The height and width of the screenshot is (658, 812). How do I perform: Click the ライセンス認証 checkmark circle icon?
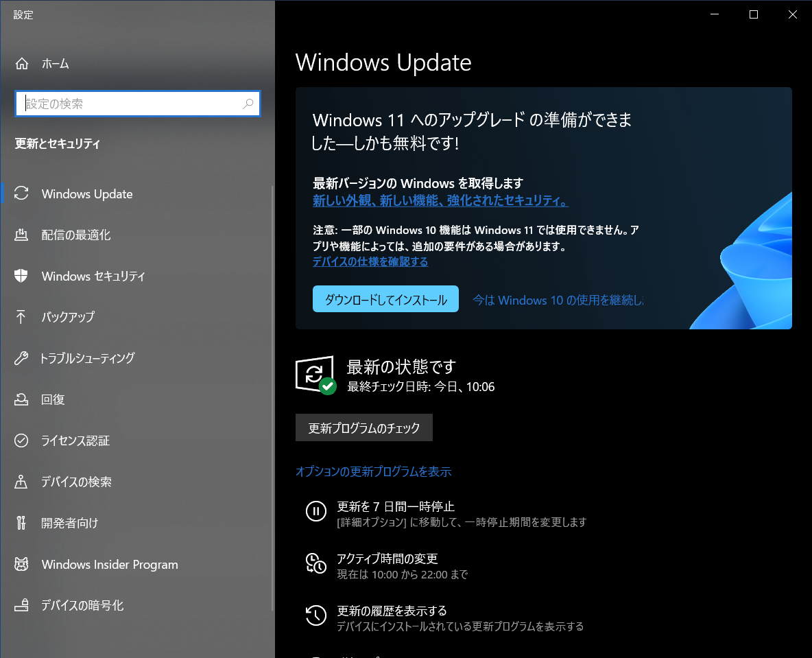pyautogui.click(x=21, y=440)
